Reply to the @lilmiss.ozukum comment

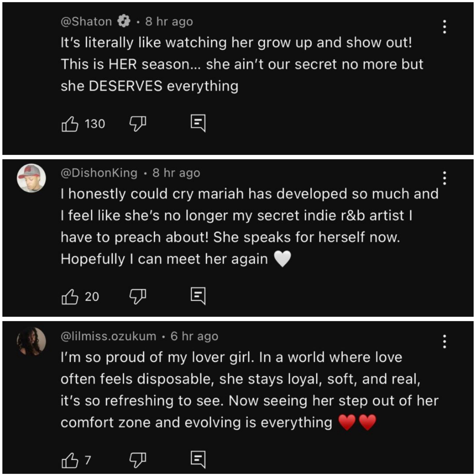tap(198, 460)
